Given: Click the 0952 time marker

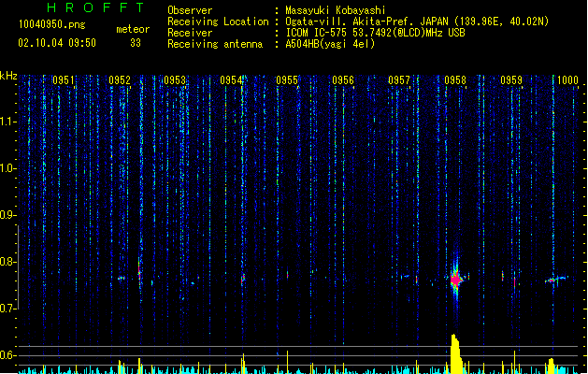Looking at the screenshot, I should (x=120, y=80).
